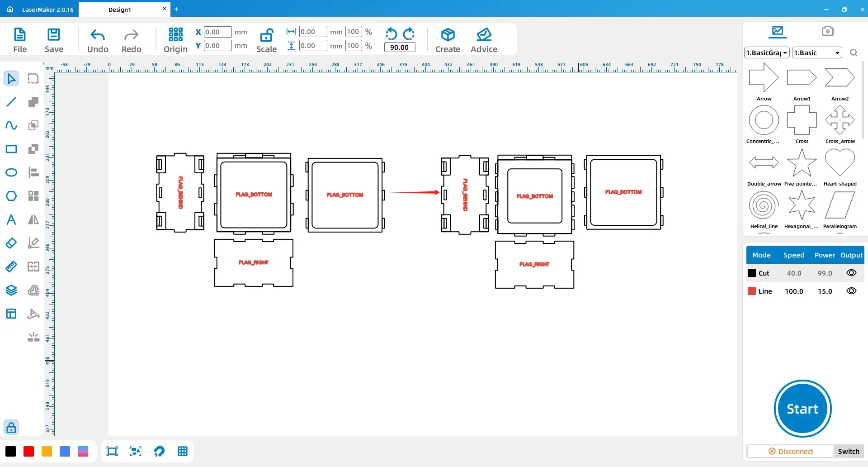Viewport: 868px width, 467px height.
Task: Rotate selection counterclockwise
Action: 391,34
